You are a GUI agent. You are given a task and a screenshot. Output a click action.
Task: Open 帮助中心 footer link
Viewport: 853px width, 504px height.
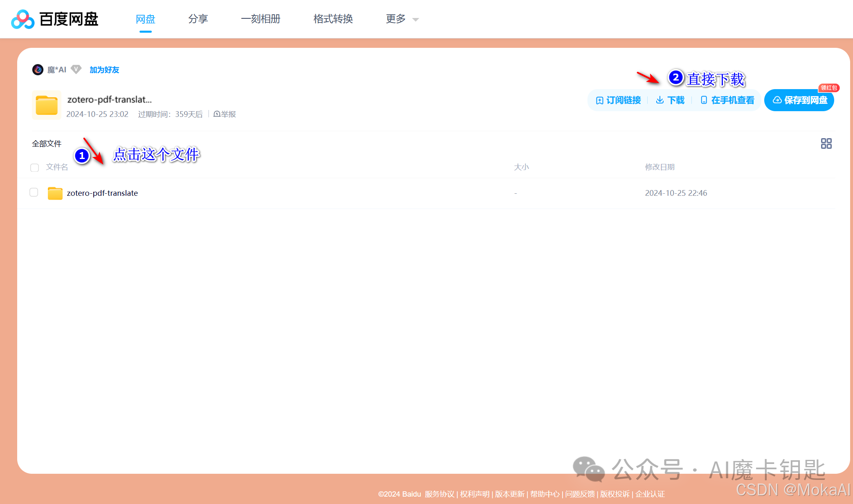point(545,494)
